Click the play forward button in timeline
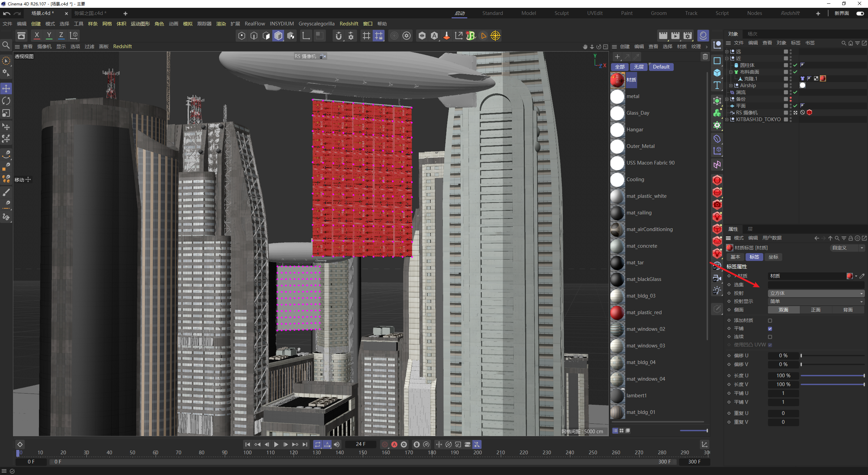Viewport: 868px width, 475px height. tap(276, 444)
